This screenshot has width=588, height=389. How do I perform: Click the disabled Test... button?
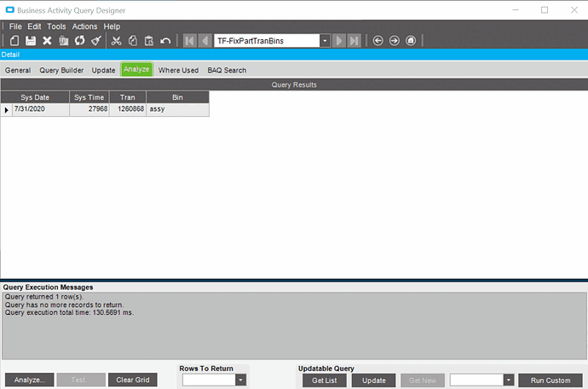[x=81, y=380]
